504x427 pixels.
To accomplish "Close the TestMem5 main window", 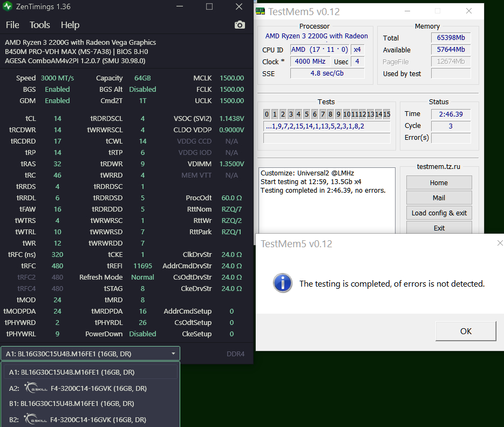I will (468, 11).
